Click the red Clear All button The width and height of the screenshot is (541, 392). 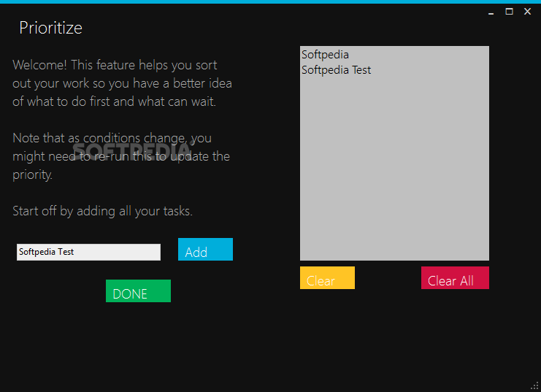[455, 278]
